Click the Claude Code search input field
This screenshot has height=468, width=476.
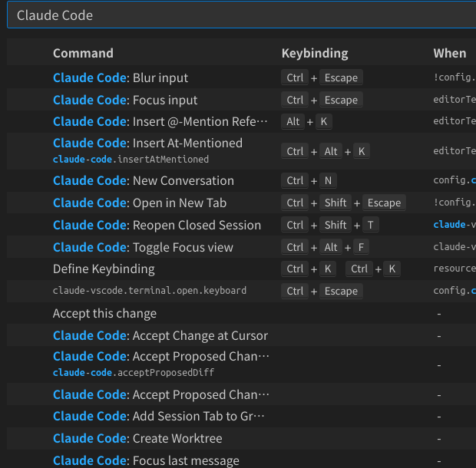coord(242,15)
